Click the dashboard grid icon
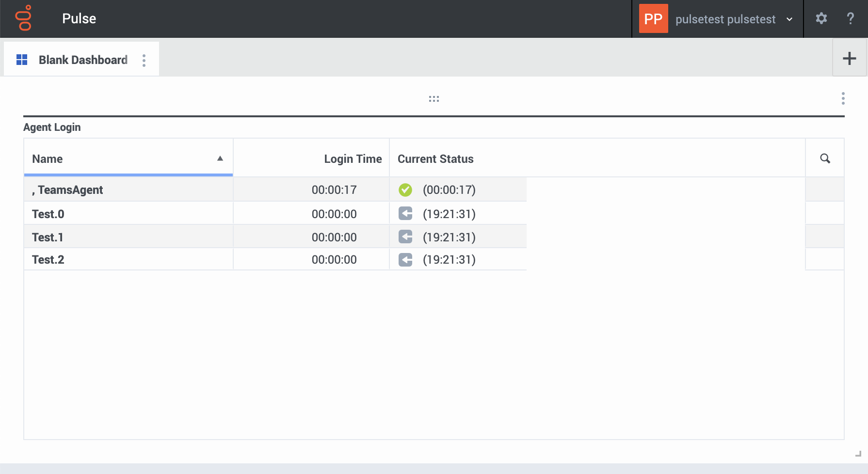868x474 pixels. click(x=22, y=60)
